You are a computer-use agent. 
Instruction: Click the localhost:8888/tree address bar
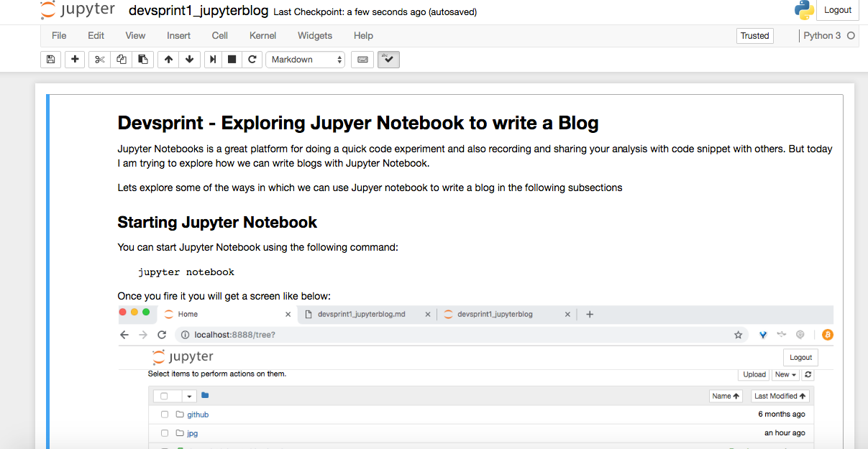[x=460, y=335]
